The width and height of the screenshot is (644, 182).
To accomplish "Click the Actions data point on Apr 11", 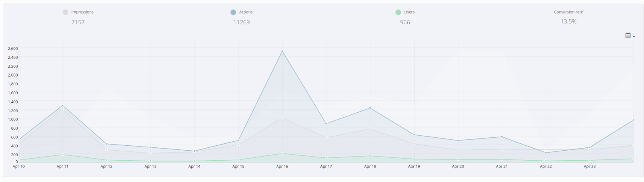I will pyautogui.click(x=62, y=105).
